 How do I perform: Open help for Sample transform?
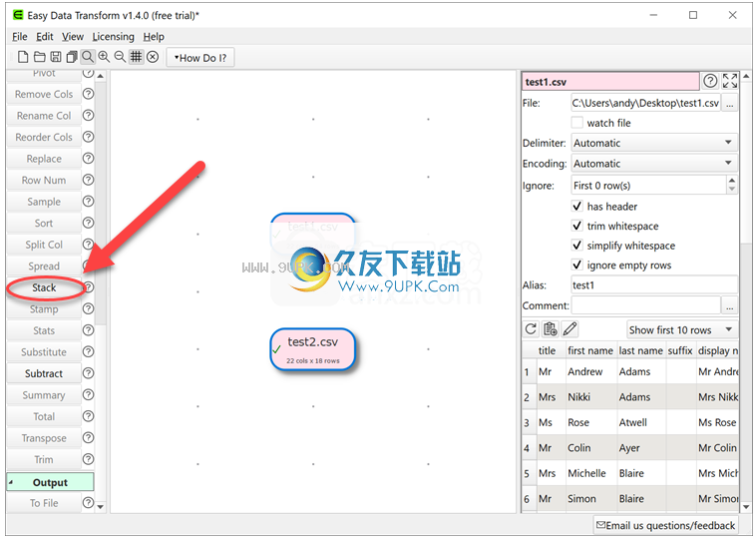pos(88,202)
